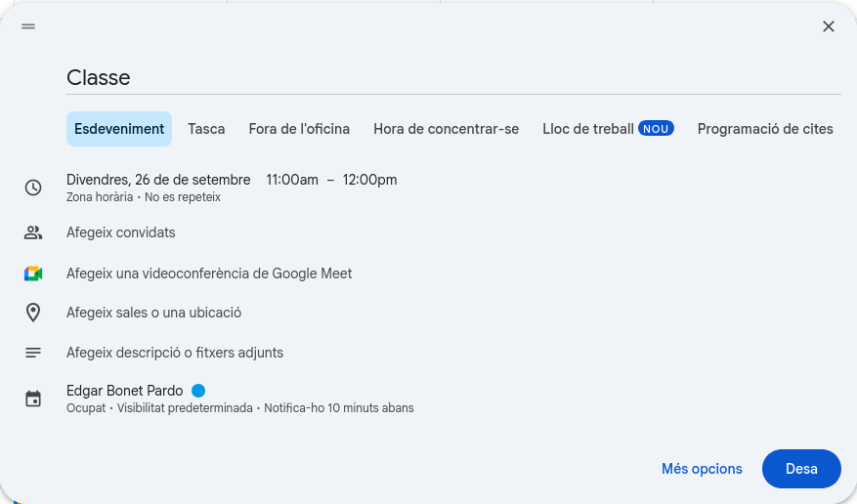The height and width of the screenshot is (504, 857).
Task: Click the clock icon beside the date
Action: click(x=33, y=188)
